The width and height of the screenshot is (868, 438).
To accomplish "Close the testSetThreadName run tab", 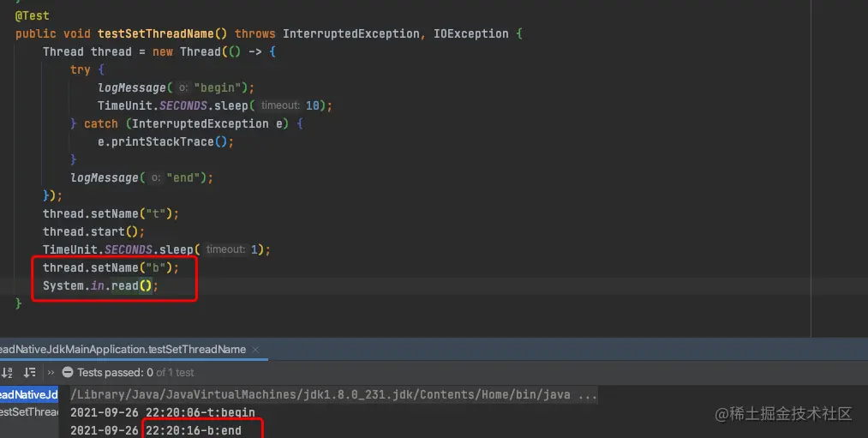I will pyautogui.click(x=255, y=350).
